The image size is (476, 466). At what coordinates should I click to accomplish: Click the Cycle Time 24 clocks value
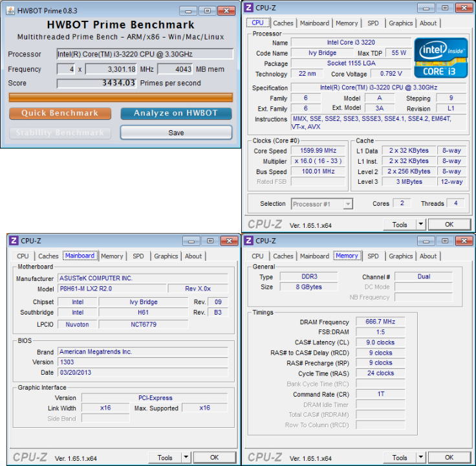point(380,373)
